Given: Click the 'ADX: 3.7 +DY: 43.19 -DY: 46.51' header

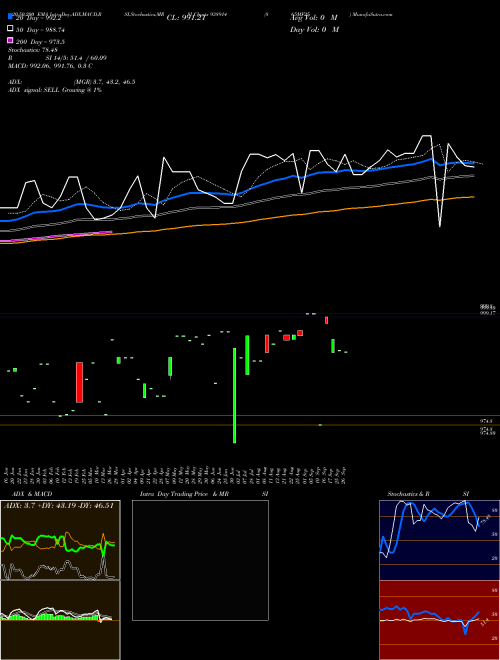Looking at the screenshot, I should click(x=59, y=506).
